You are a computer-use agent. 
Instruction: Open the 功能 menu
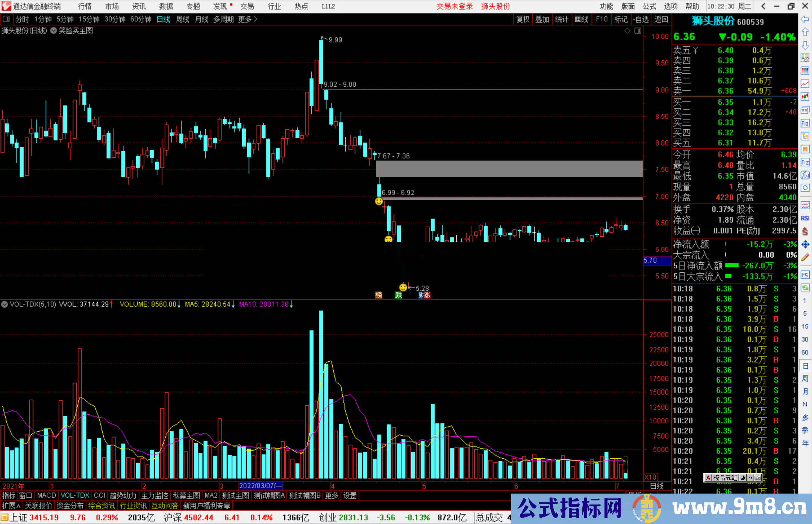[x=606, y=6]
